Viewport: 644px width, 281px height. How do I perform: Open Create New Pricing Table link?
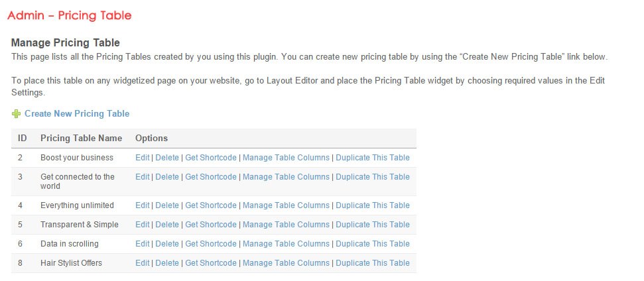77,114
